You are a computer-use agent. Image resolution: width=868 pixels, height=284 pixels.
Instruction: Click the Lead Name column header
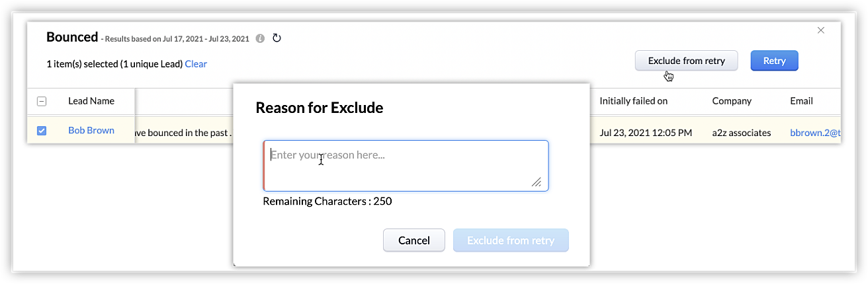(x=91, y=101)
